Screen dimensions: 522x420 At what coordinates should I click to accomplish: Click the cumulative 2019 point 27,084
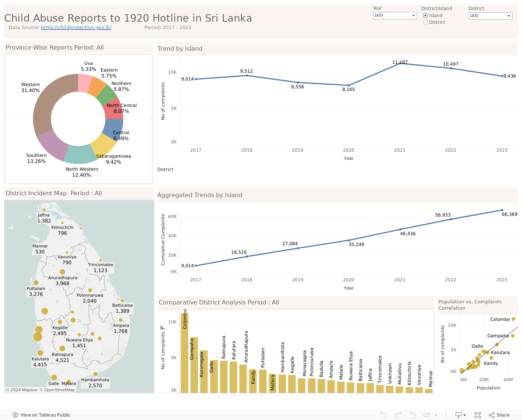click(x=298, y=248)
